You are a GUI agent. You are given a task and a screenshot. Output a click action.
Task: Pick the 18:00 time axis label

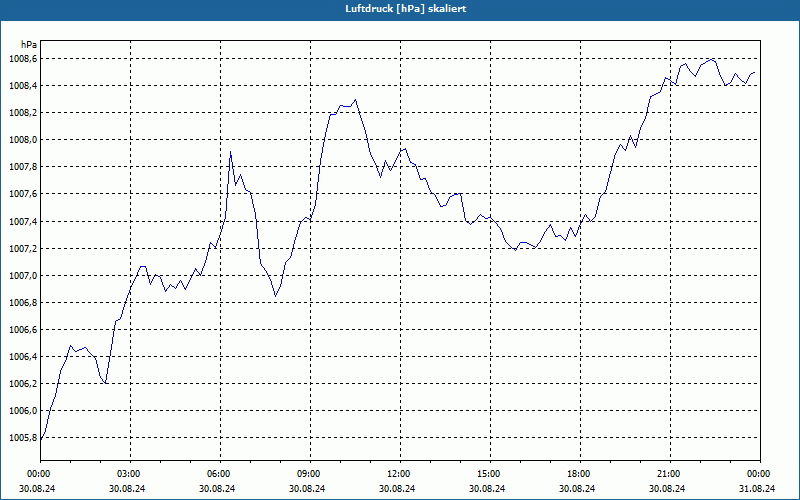point(578,474)
